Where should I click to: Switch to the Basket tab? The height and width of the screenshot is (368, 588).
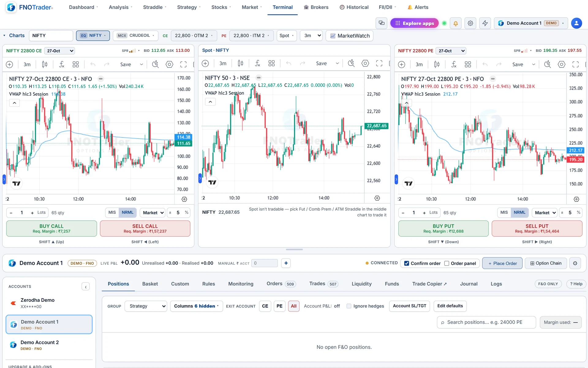coord(150,284)
